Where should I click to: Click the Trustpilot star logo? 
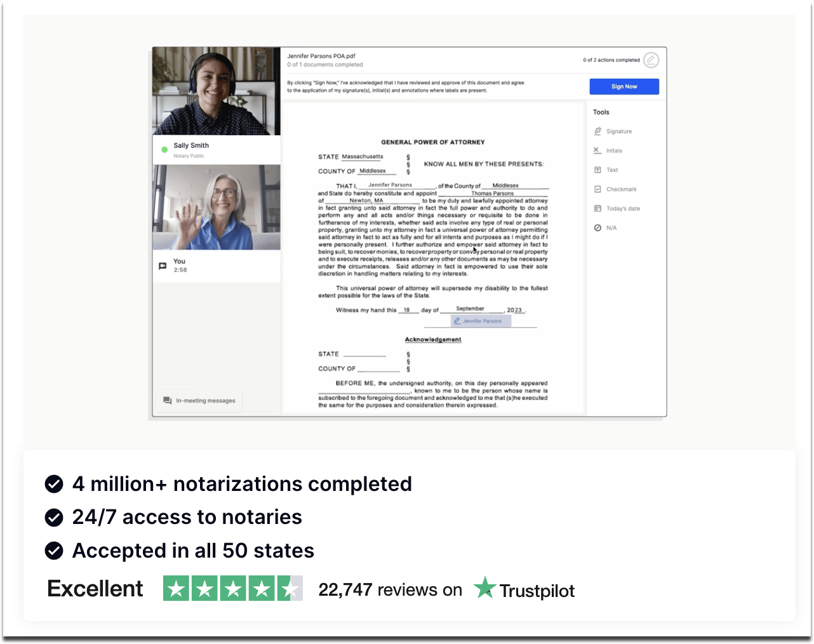click(485, 588)
